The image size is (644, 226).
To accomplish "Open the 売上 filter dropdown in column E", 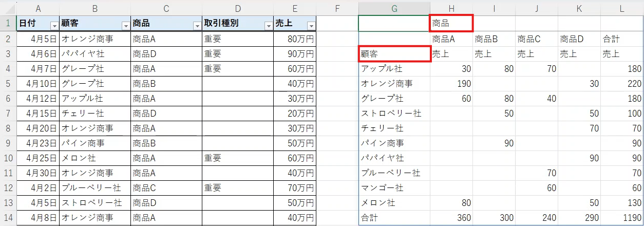I will tap(310, 26).
